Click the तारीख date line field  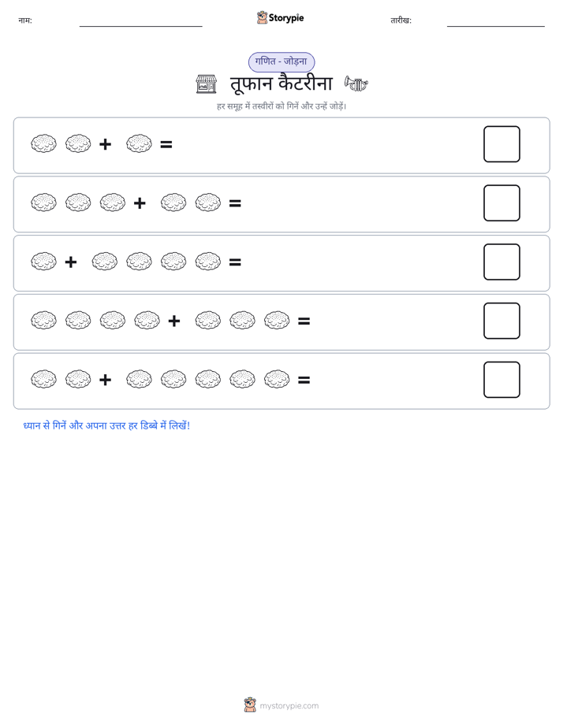click(496, 21)
